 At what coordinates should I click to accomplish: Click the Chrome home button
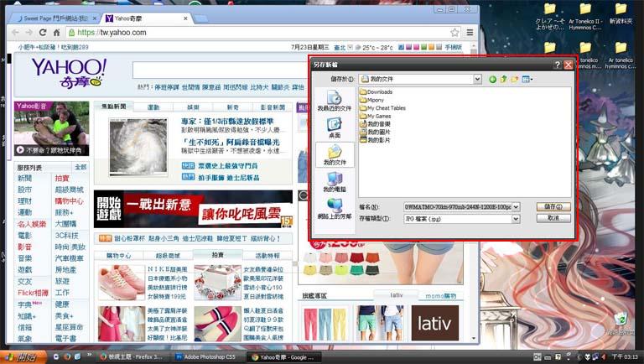[x=57, y=33]
